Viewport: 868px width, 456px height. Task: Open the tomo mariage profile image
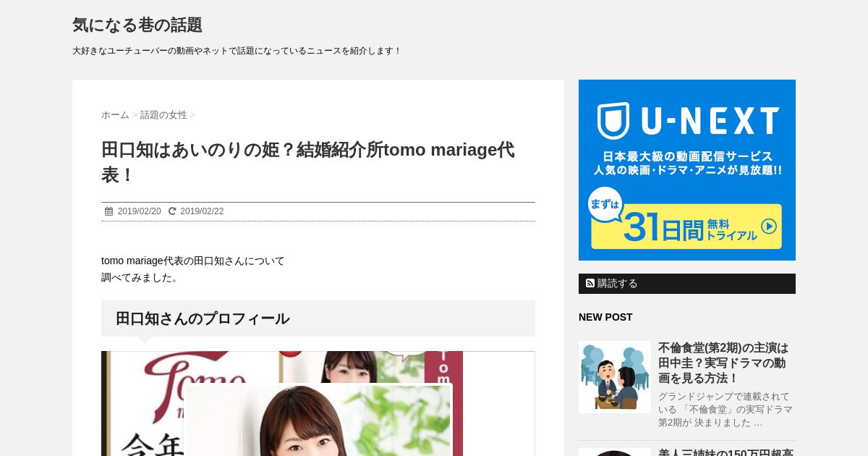pos(318,404)
